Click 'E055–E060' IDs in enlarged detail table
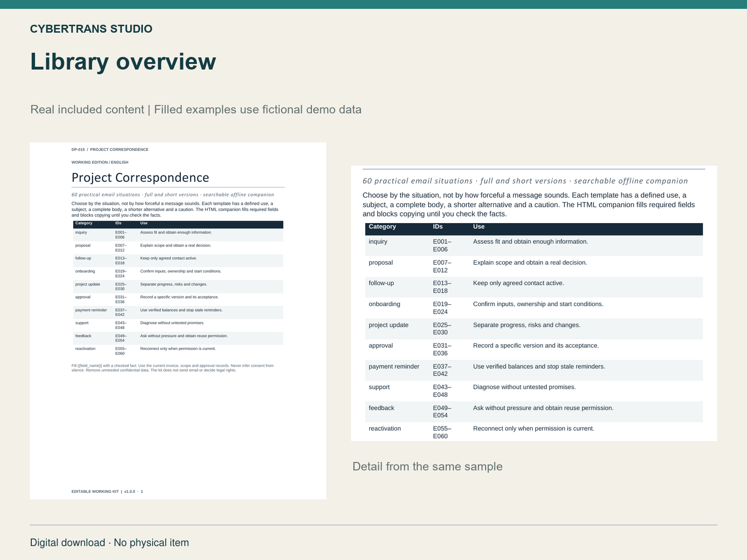 click(442, 433)
